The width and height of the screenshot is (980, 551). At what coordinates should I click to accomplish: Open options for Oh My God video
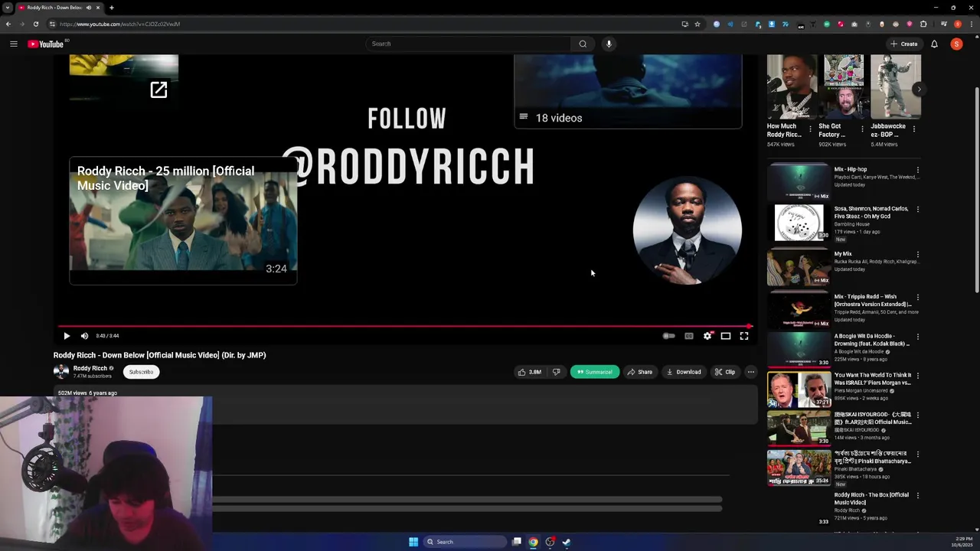917,209
